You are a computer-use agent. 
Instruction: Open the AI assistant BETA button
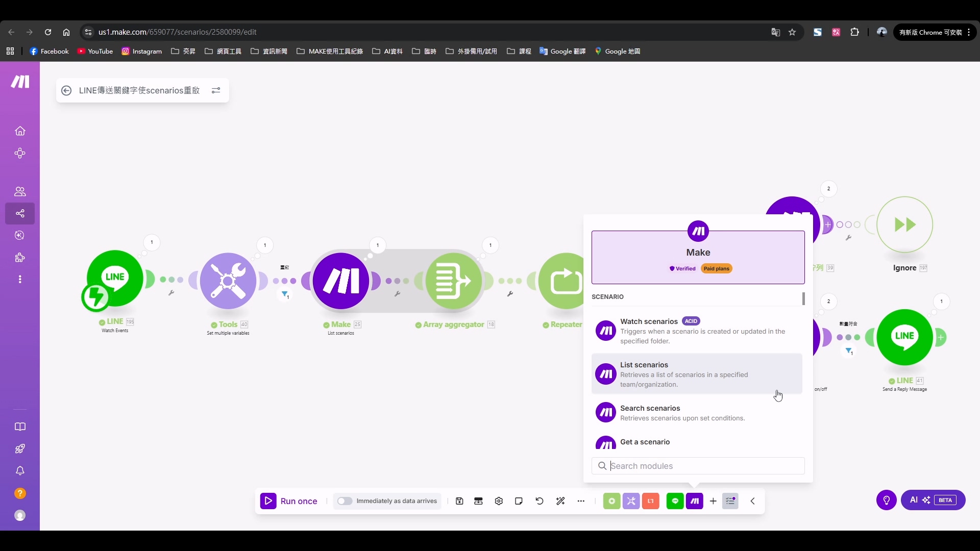933,500
